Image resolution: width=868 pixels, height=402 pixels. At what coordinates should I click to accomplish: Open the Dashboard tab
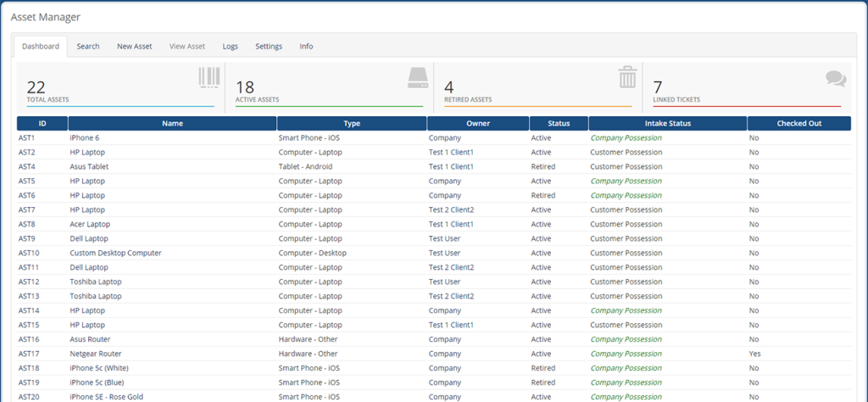click(41, 47)
